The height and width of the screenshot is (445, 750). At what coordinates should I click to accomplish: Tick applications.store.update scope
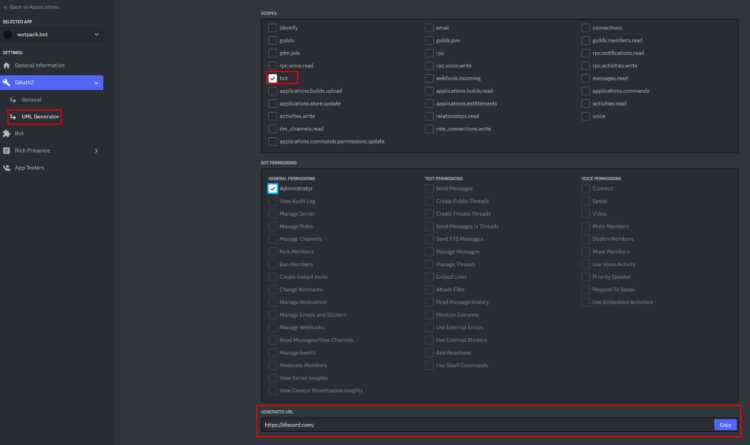[273, 103]
